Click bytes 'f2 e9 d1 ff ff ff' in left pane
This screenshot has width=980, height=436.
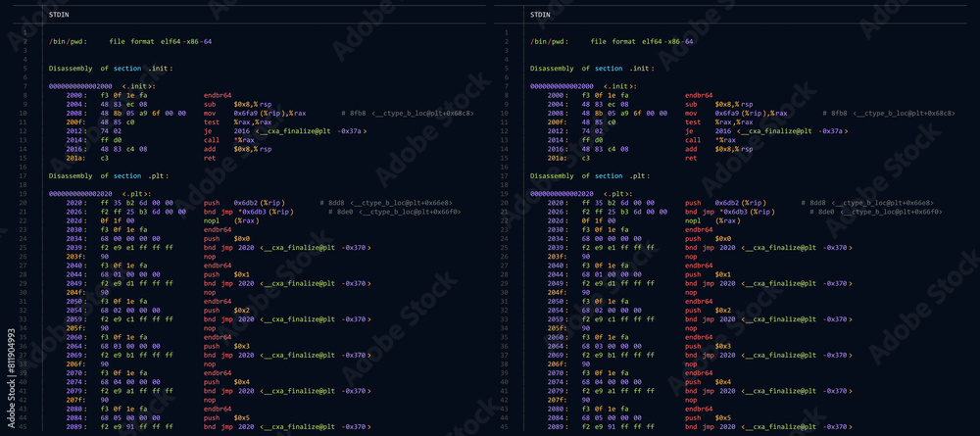point(136,283)
